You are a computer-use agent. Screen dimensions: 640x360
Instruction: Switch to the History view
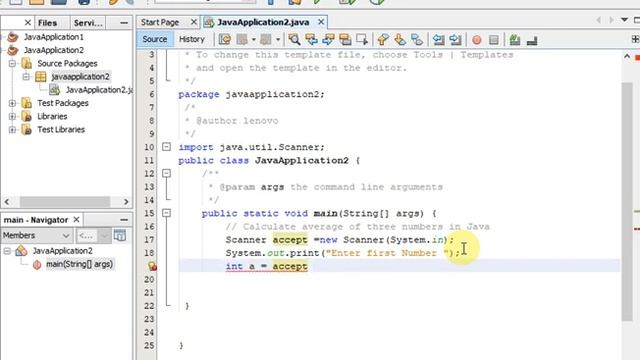pos(191,40)
